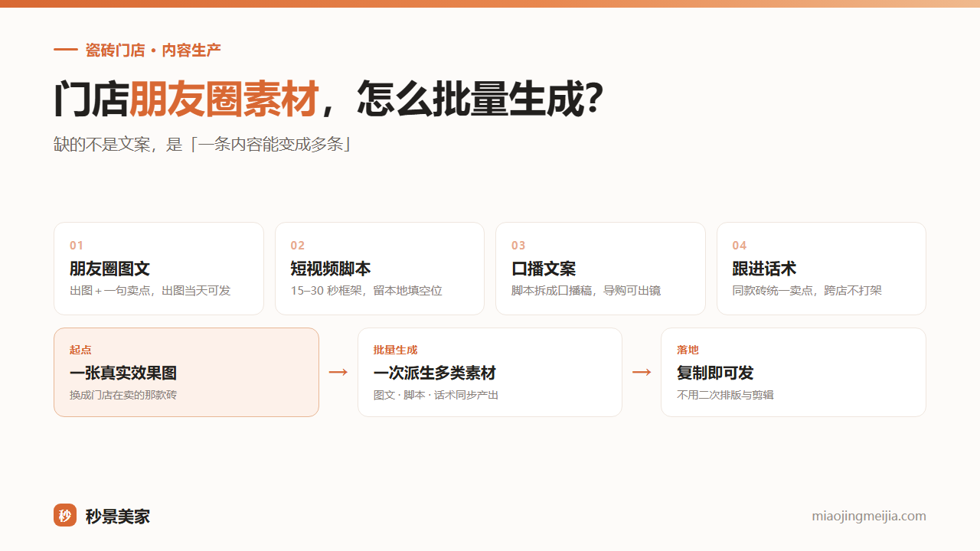Click the subtitle 缺的不是文案 line
The height and width of the screenshot is (551, 980).
pos(202,145)
